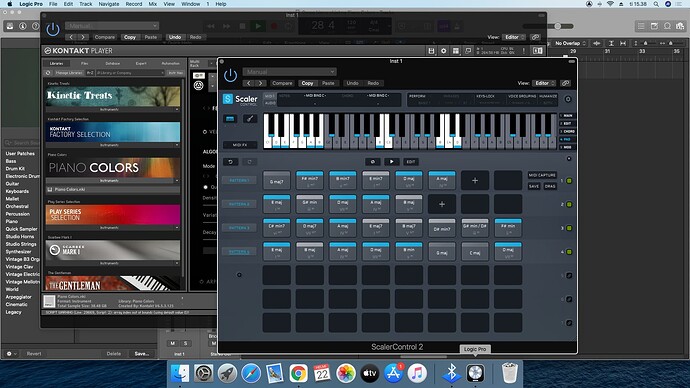Click the MIDI CAPTURE button
This screenshot has width=690, height=388.
542,175
